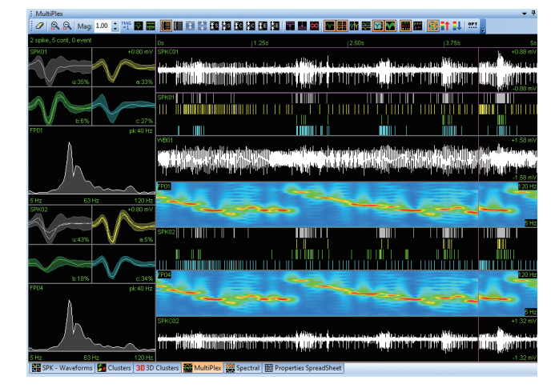Increase the Mag value with up stepper

tap(115, 23)
